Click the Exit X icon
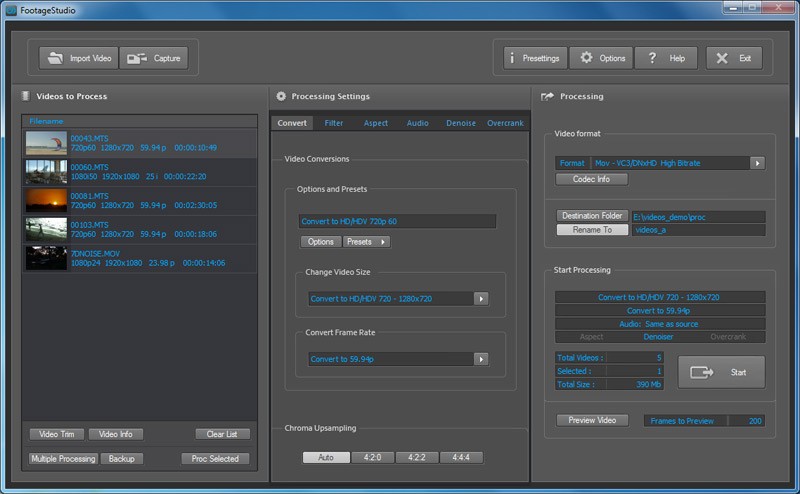 [722, 58]
